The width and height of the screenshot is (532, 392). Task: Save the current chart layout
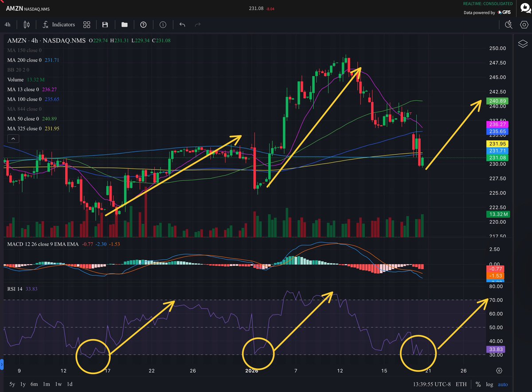(x=105, y=25)
